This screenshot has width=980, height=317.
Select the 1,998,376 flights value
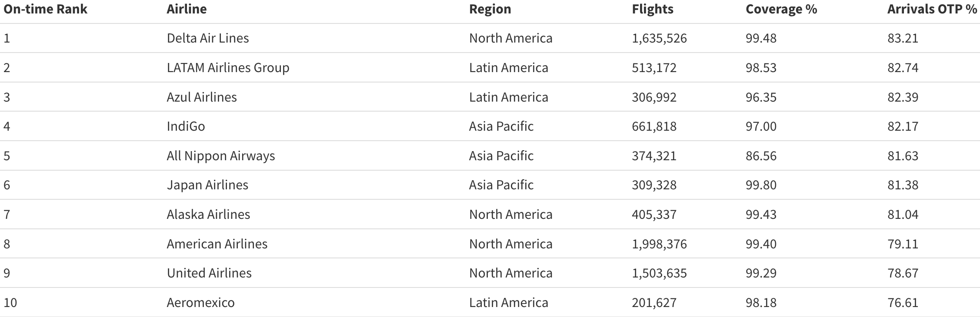coord(659,244)
